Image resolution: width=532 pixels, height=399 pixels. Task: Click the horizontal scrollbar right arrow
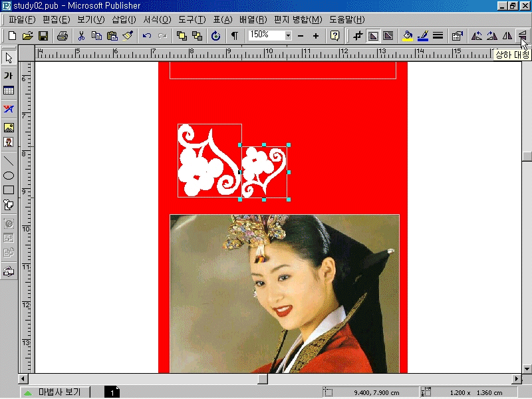coord(517,378)
